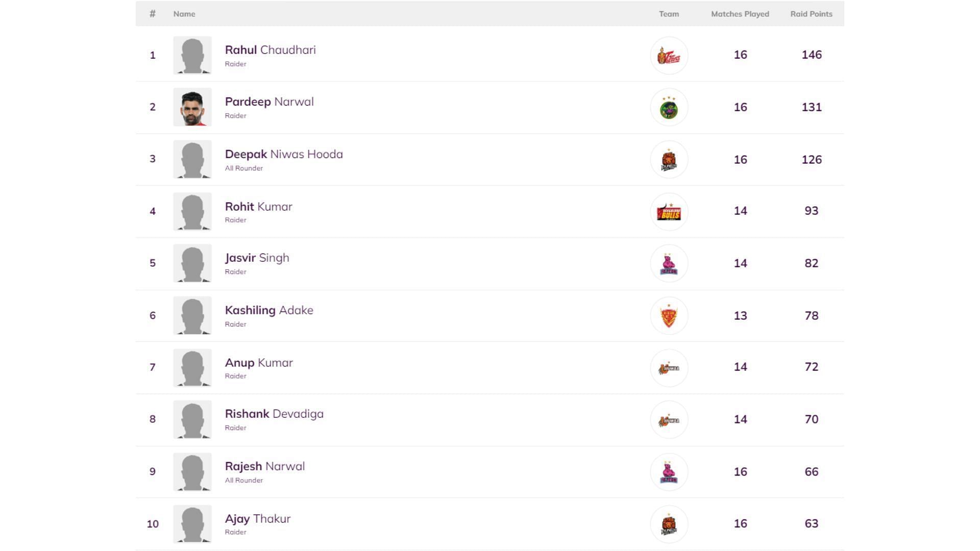Viewport: 980px width, 551px height.
Task: Click Kashiling Adake's placeholder avatar
Action: coord(192,315)
